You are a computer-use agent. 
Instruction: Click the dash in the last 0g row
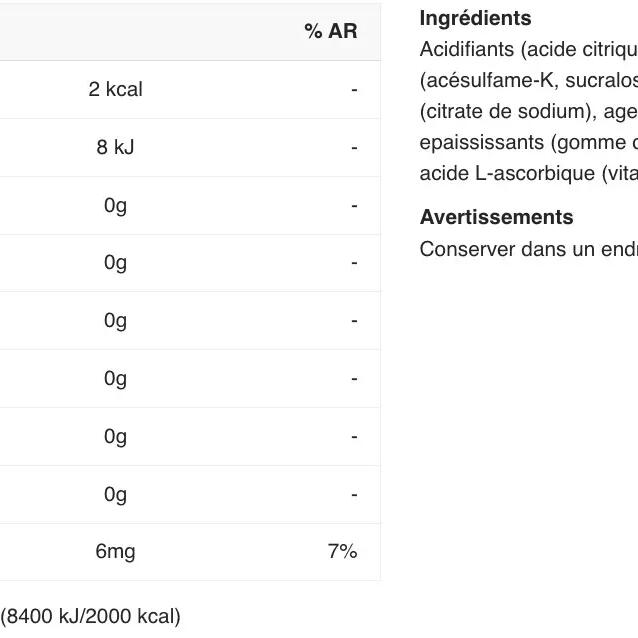354,494
